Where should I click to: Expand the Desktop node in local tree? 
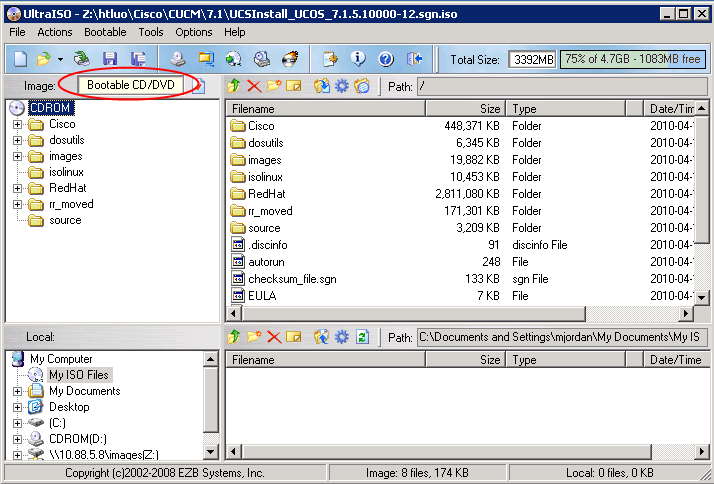17,408
